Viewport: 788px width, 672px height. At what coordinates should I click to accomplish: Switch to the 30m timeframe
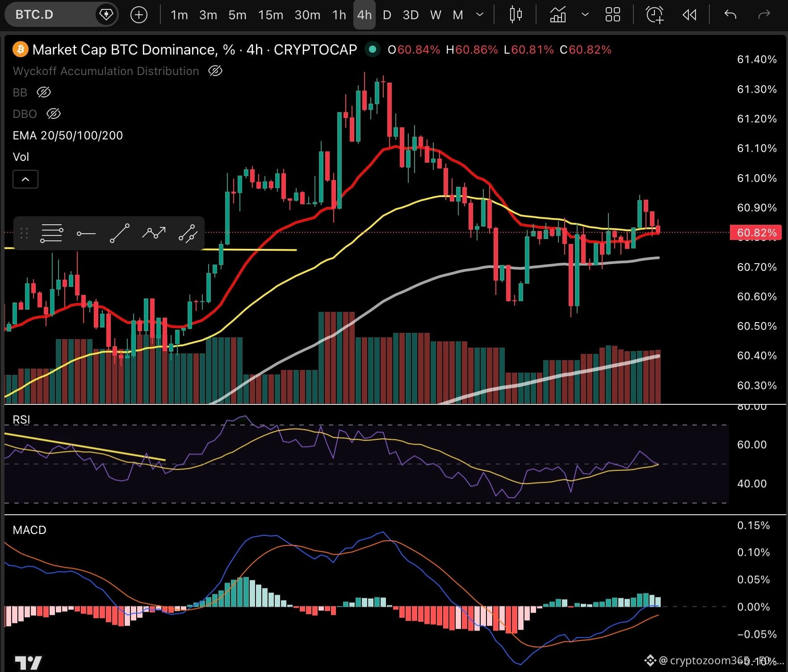[x=307, y=15]
